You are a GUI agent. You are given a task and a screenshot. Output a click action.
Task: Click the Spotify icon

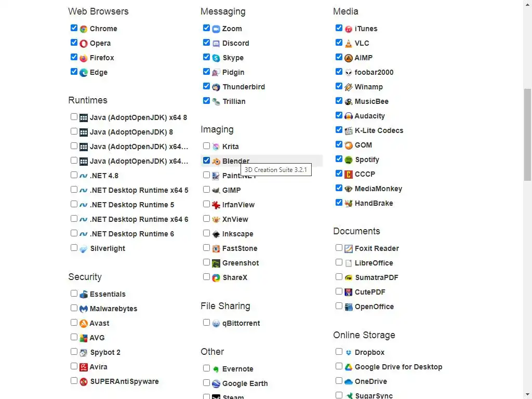point(349,160)
